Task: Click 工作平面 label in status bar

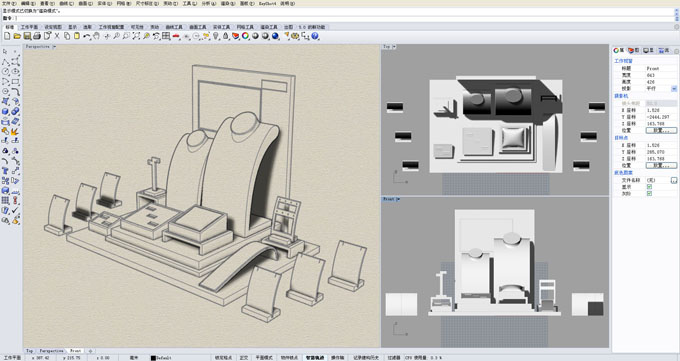Action: (x=12, y=358)
